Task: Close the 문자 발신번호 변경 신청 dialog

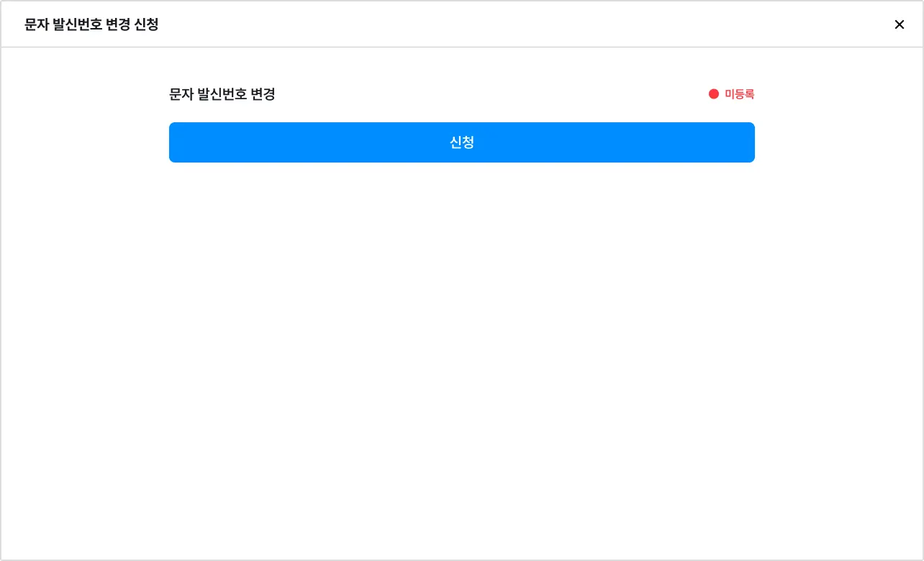Action: (x=899, y=24)
